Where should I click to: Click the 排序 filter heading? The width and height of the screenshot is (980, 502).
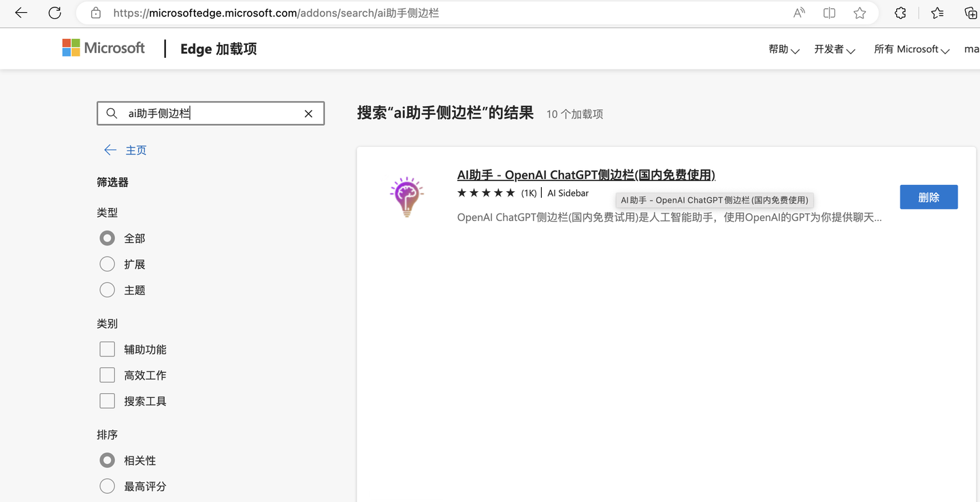point(108,435)
